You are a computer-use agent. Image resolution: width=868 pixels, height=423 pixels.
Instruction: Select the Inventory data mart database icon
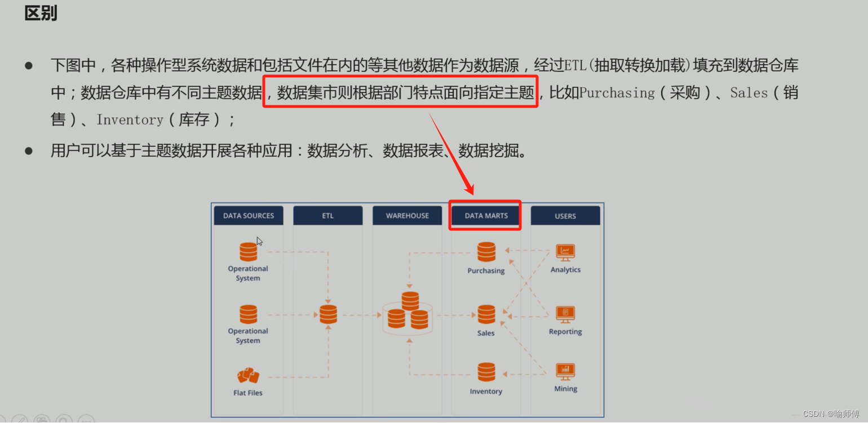click(486, 372)
